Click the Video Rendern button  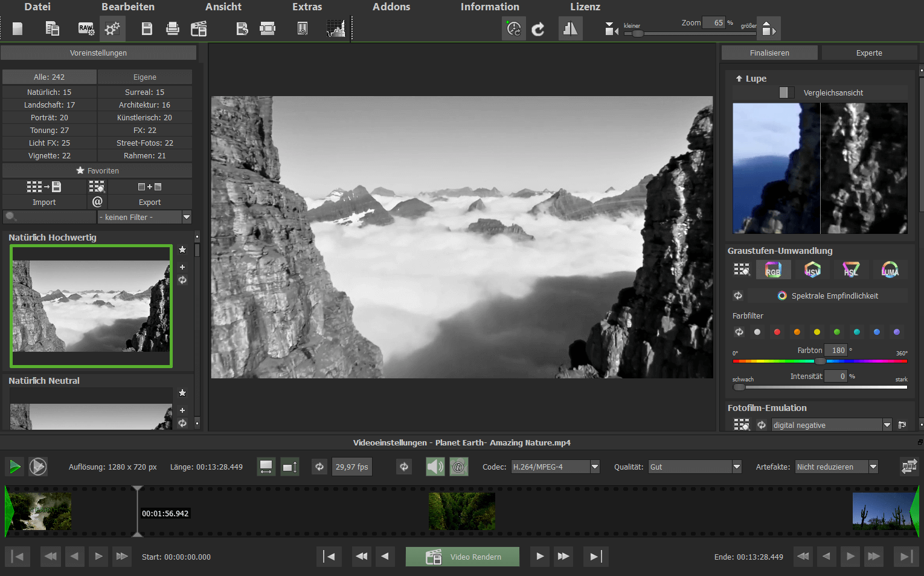click(x=463, y=557)
